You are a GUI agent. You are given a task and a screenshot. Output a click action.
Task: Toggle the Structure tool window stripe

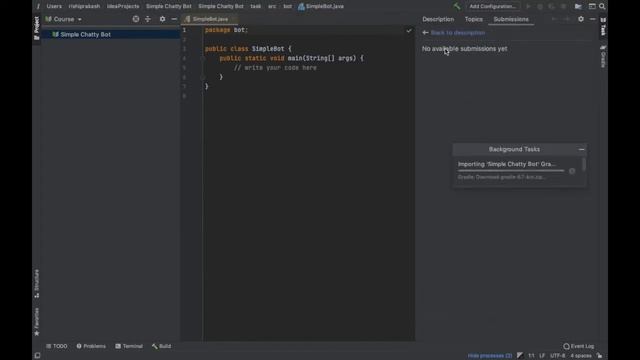[x=36, y=284]
